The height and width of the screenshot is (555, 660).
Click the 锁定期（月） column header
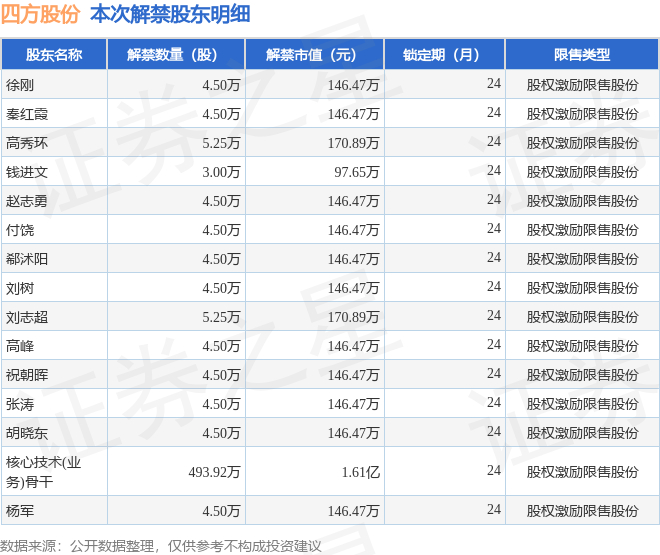coord(445,54)
